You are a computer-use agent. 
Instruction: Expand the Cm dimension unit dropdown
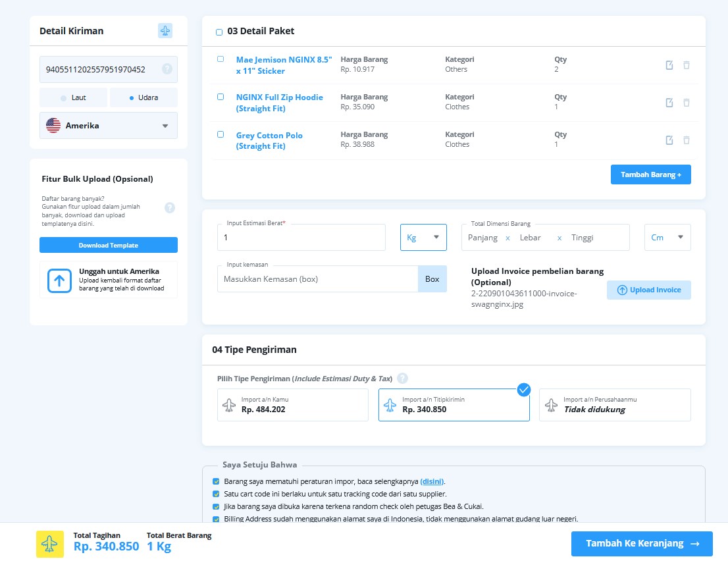667,238
